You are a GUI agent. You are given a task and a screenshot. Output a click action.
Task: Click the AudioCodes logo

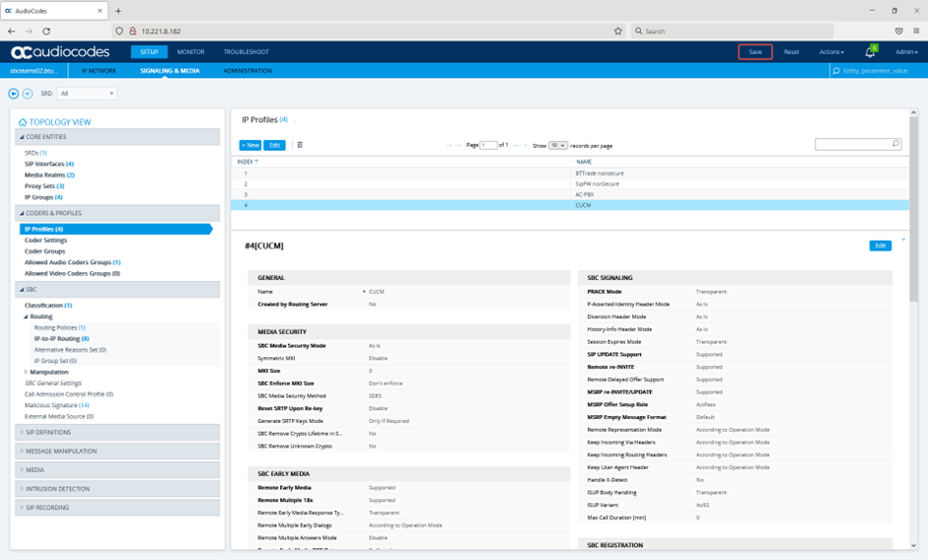(x=60, y=52)
